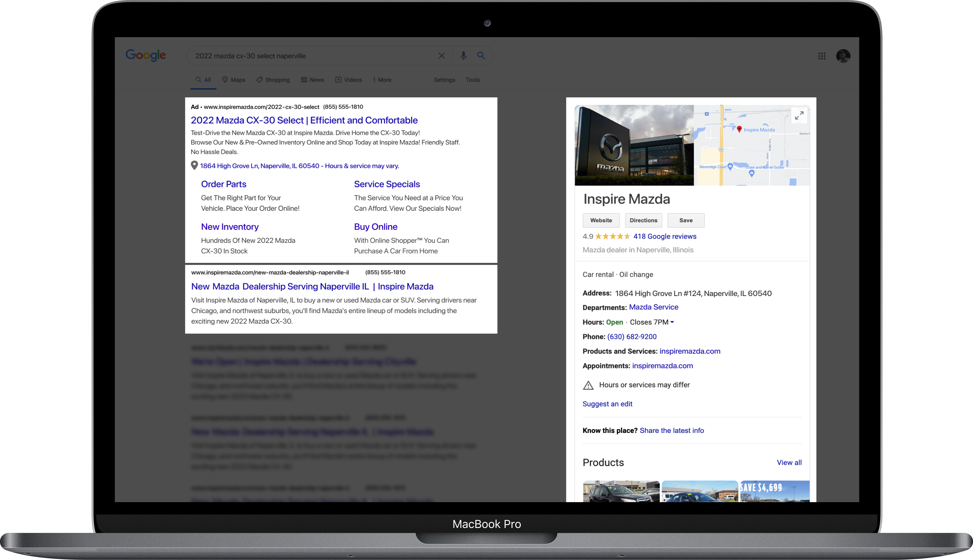Switch to the Maps tab

pos(234,80)
